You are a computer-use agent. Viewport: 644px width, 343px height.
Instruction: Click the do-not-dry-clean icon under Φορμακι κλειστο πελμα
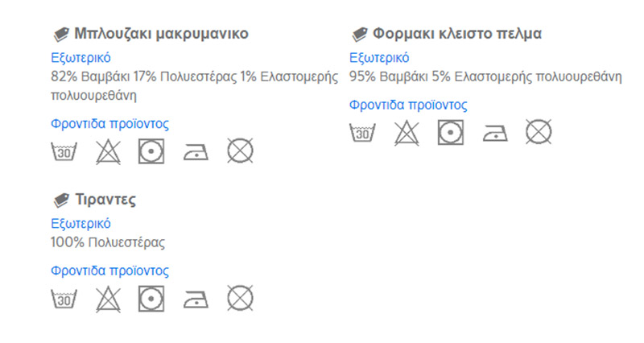(539, 132)
